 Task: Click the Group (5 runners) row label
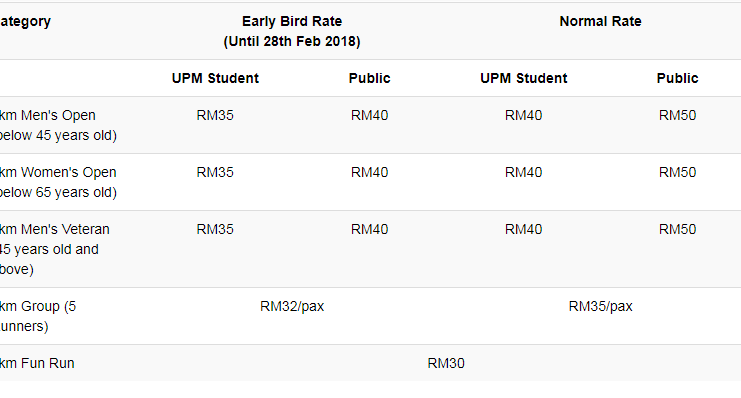coord(38,316)
